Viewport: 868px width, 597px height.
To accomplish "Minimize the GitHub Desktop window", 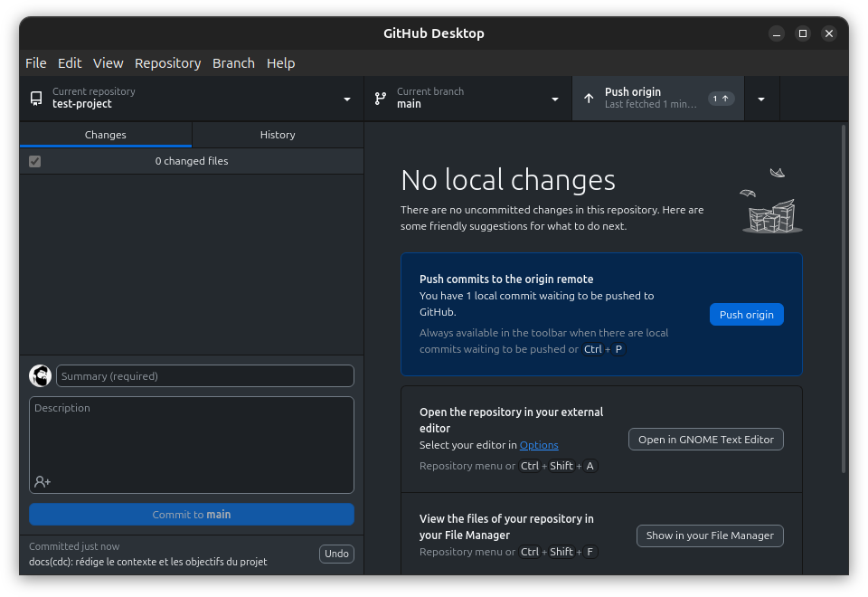I will (777, 33).
